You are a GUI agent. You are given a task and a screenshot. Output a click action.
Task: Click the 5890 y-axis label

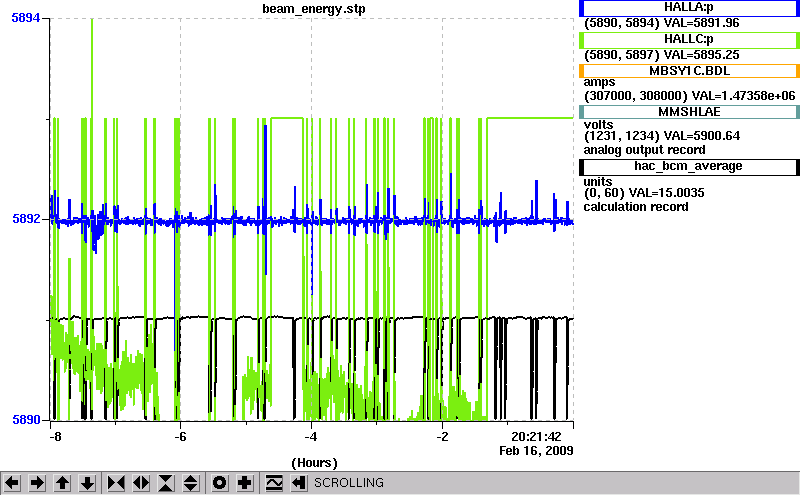(x=26, y=420)
